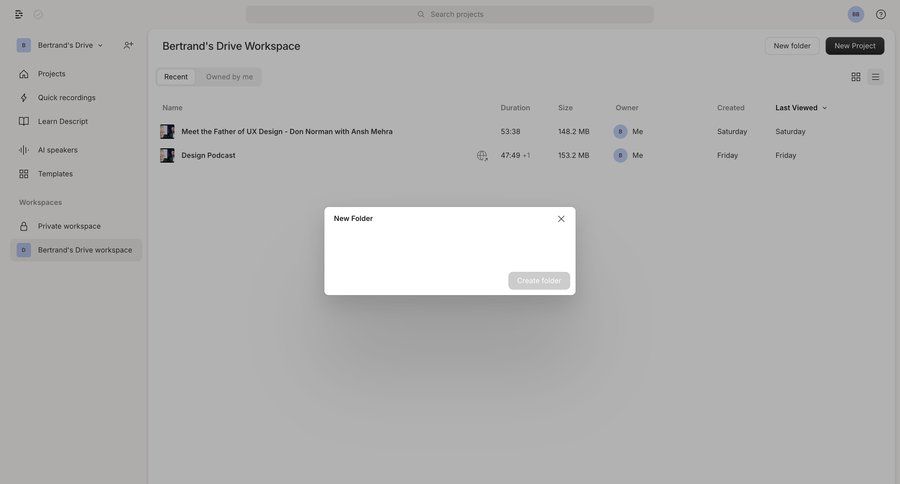Click owner avatar in Don Norman row
900x484 pixels.
(x=620, y=131)
